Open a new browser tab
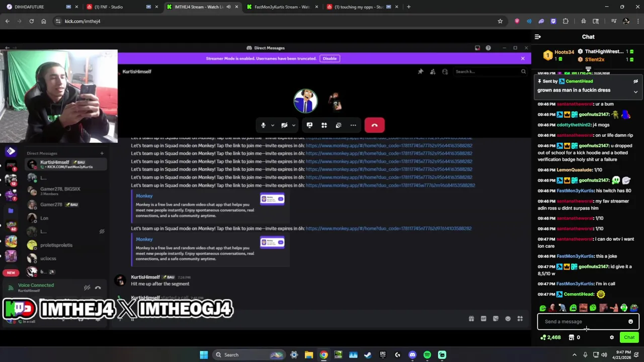This screenshot has height=362, width=644. [x=409, y=7]
